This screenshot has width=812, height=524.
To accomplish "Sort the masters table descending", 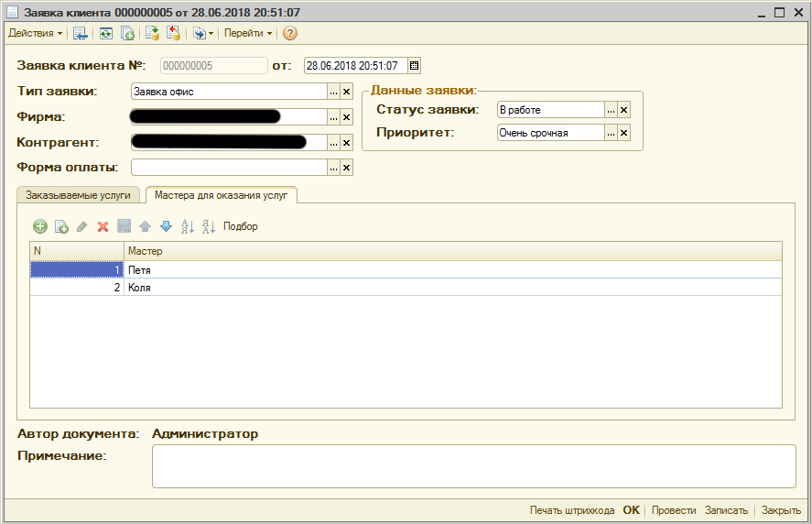I will pos(208,226).
